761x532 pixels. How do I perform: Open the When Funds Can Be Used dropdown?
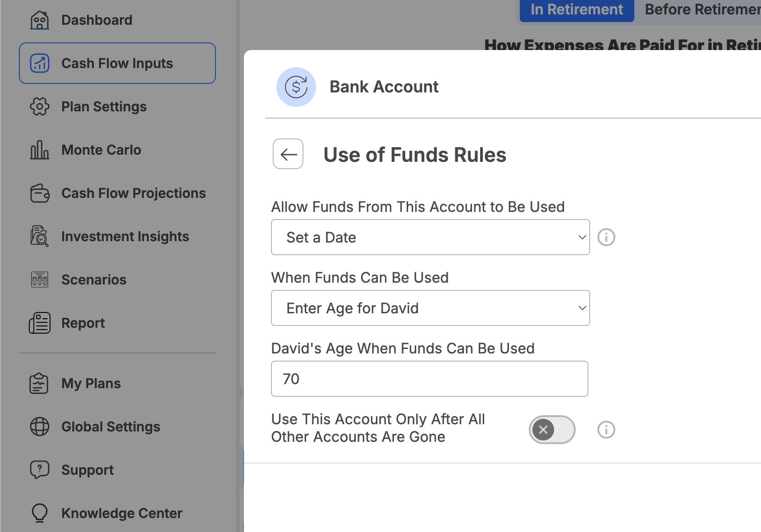431,308
